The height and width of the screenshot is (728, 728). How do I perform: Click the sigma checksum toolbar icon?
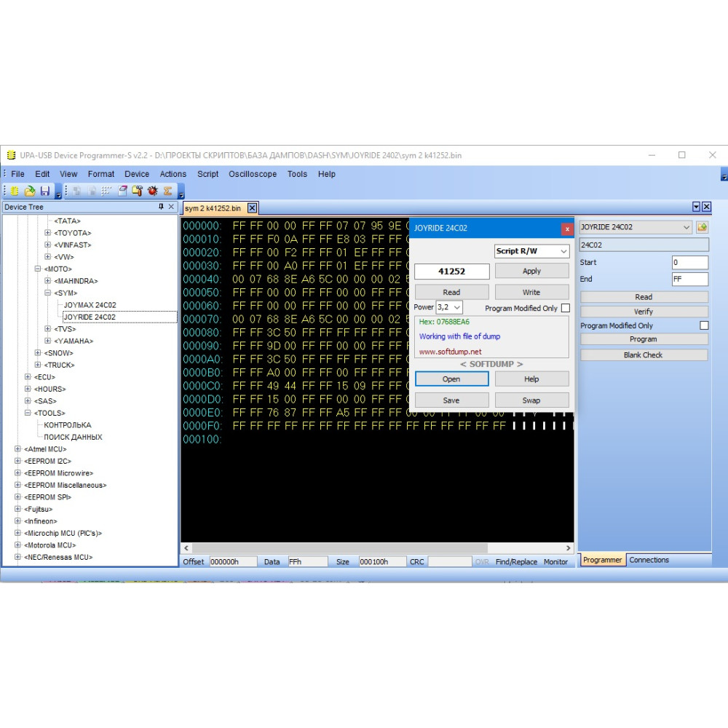pos(167,191)
